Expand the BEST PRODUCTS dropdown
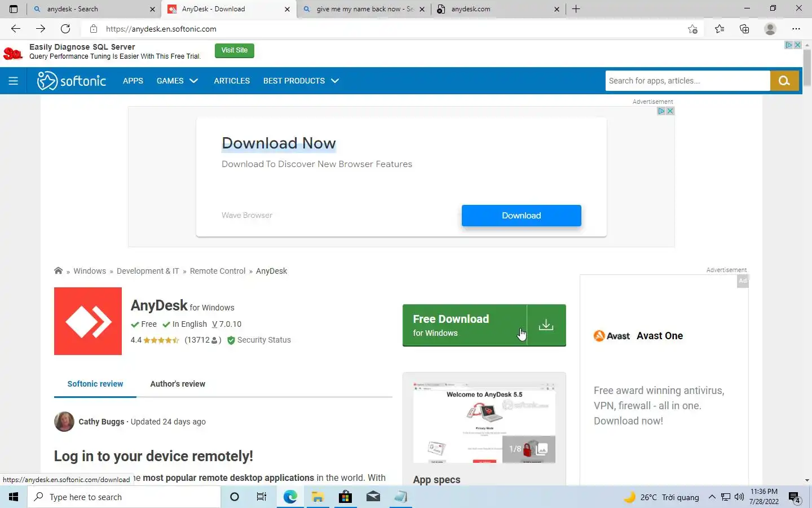Image resolution: width=812 pixels, height=508 pixels. (x=301, y=81)
